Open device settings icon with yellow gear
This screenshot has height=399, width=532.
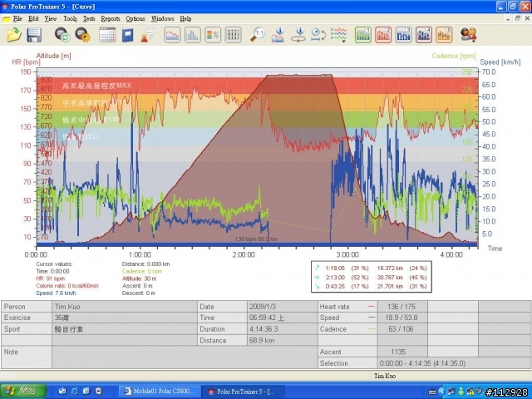pos(83,35)
